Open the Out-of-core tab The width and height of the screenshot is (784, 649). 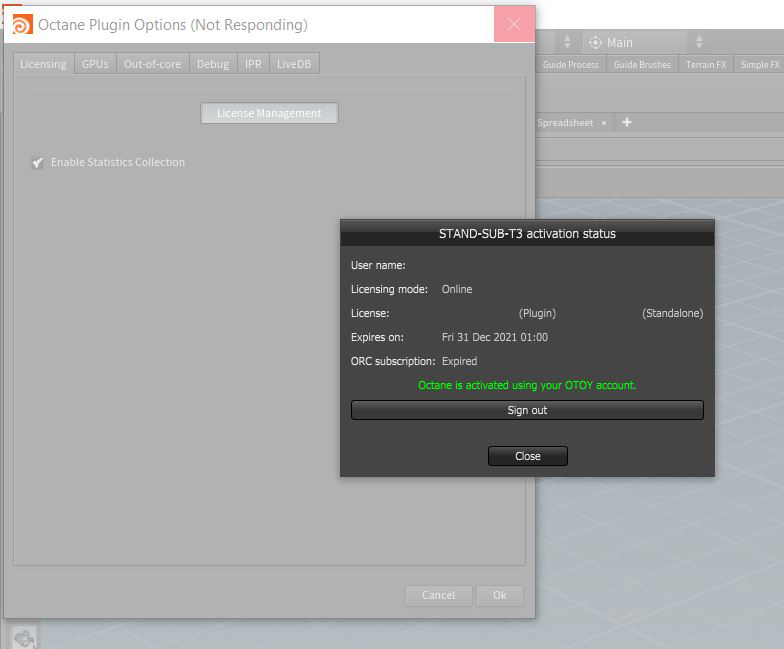tap(152, 64)
